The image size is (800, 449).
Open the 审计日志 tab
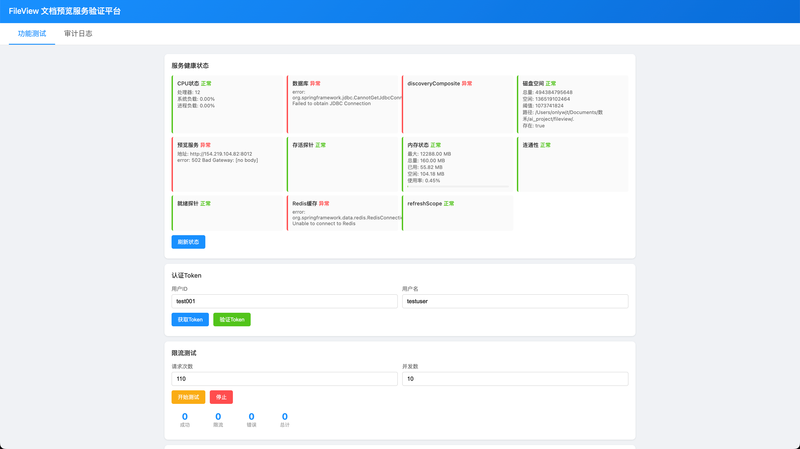tap(78, 34)
